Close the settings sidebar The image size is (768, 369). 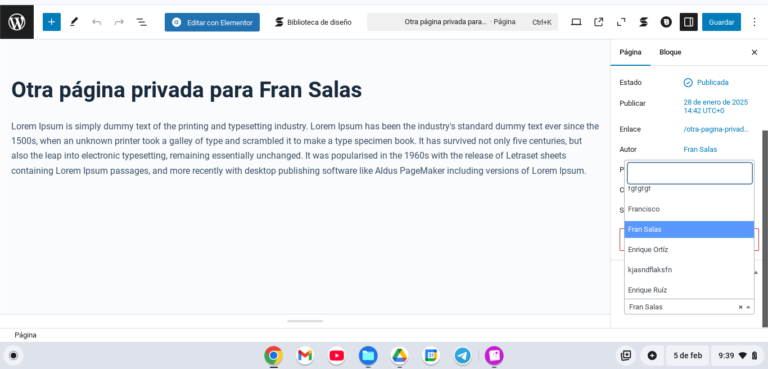754,52
